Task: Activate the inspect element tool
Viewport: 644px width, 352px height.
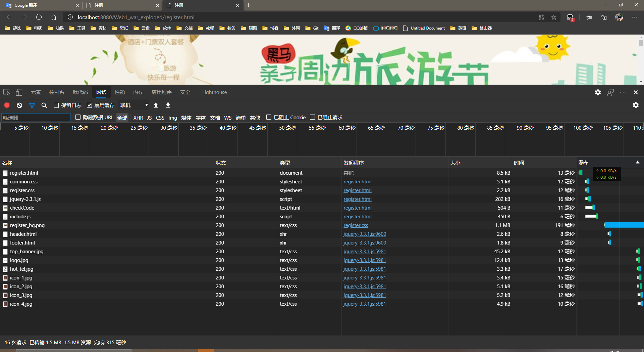Action: (x=6, y=92)
